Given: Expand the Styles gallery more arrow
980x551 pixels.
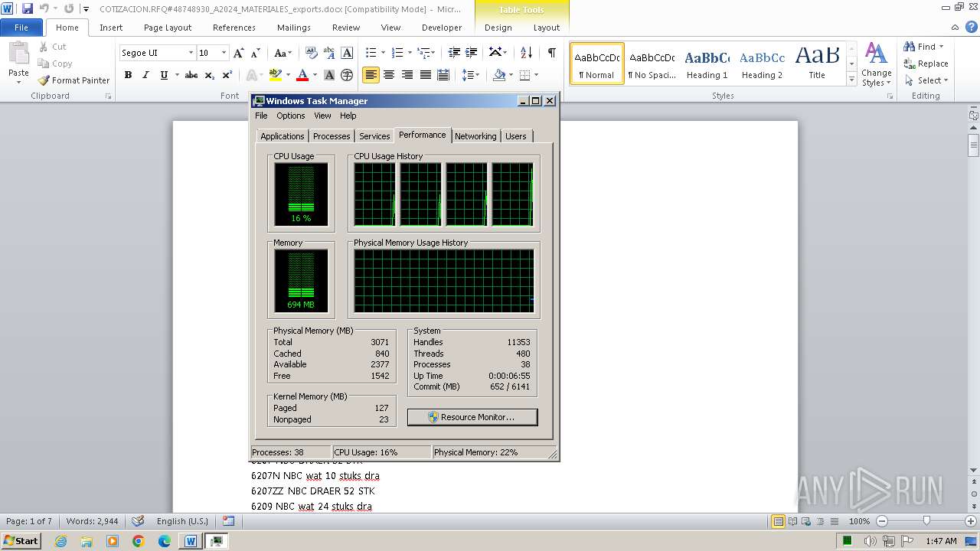Looking at the screenshot, I should (x=851, y=80).
